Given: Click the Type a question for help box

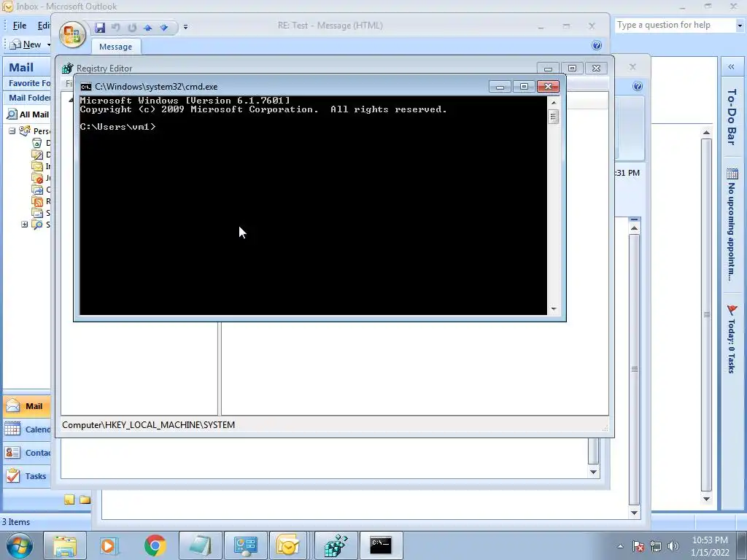Looking at the screenshot, I should coord(674,25).
